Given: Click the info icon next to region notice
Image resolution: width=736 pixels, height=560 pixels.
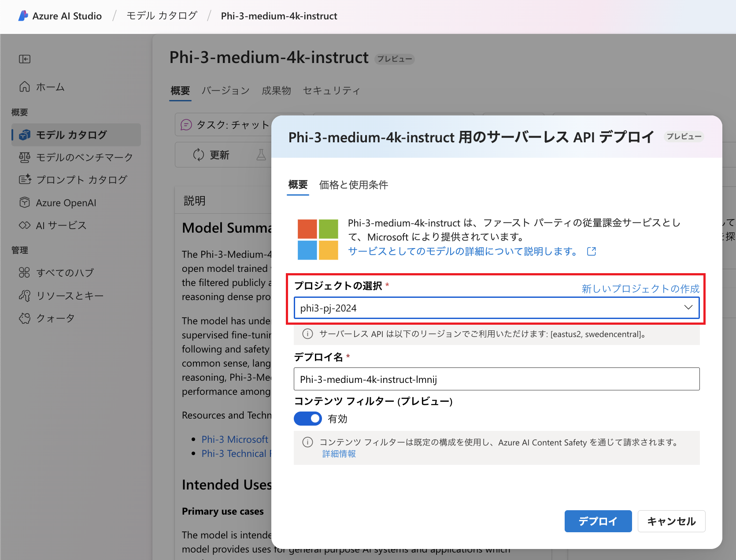Looking at the screenshot, I should tap(307, 334).
